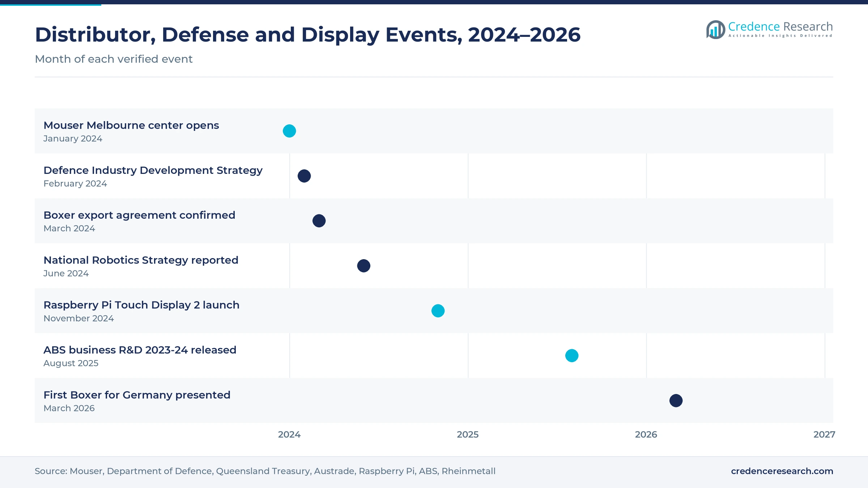Click the 'March 2024' date text
The height and width of the screenshot is (488, 868).
69,228
